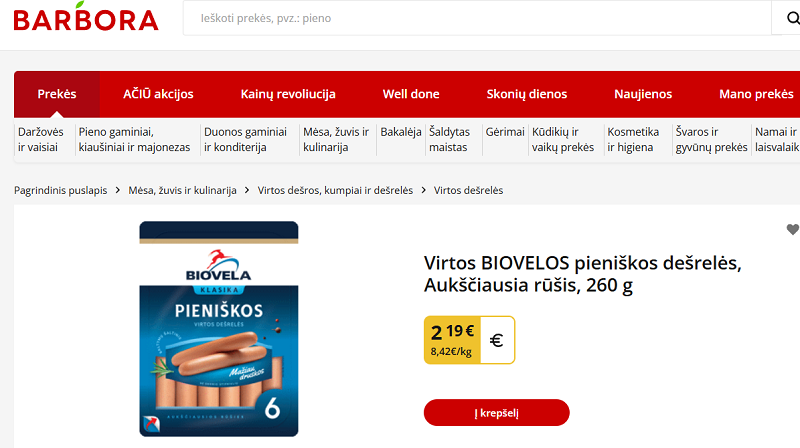800x448 pixels.
Task: Open Skonių dienos section
Action: click(x=527, y=94)
